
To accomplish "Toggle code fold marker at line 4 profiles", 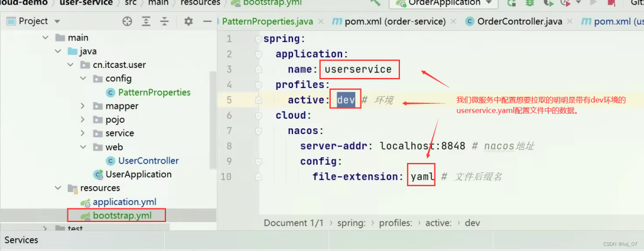I will 258,85.
